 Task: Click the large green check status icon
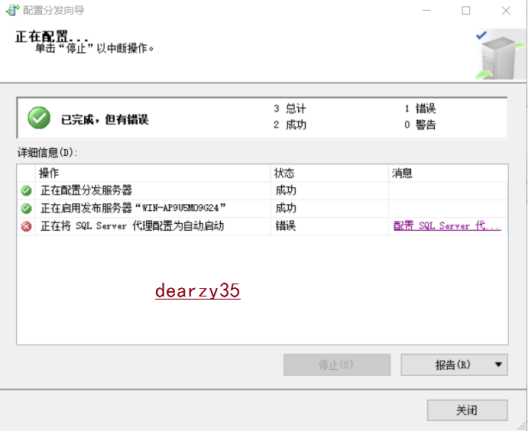click(x=39, y=117)
